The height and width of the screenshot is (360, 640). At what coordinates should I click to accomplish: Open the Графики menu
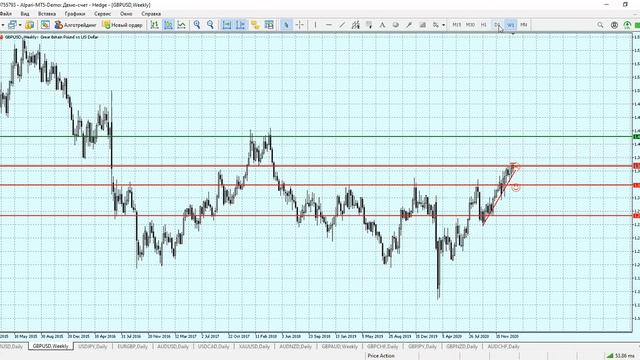[x=75, y=13]
